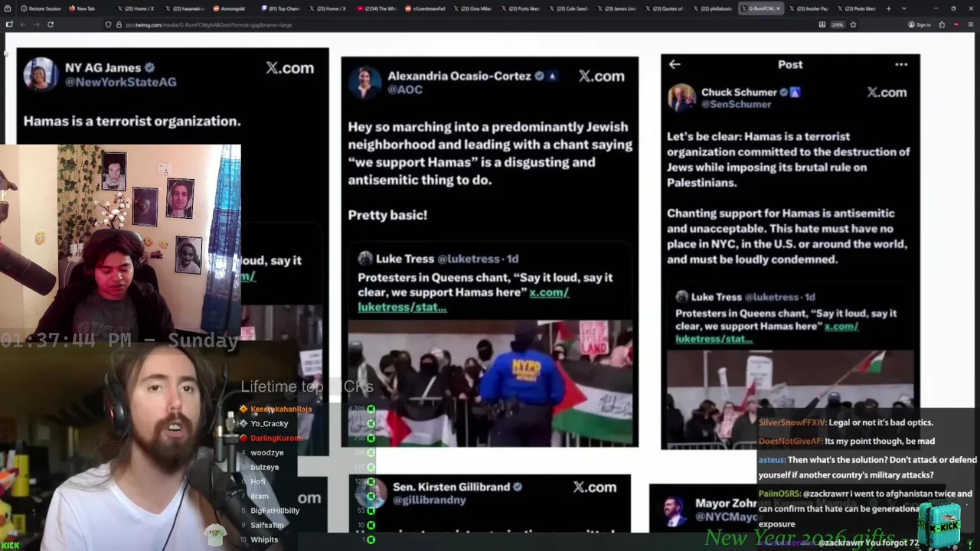Toggle reader view icon in address bar
This screenshot has height=551, width=980.
point(822,24)
